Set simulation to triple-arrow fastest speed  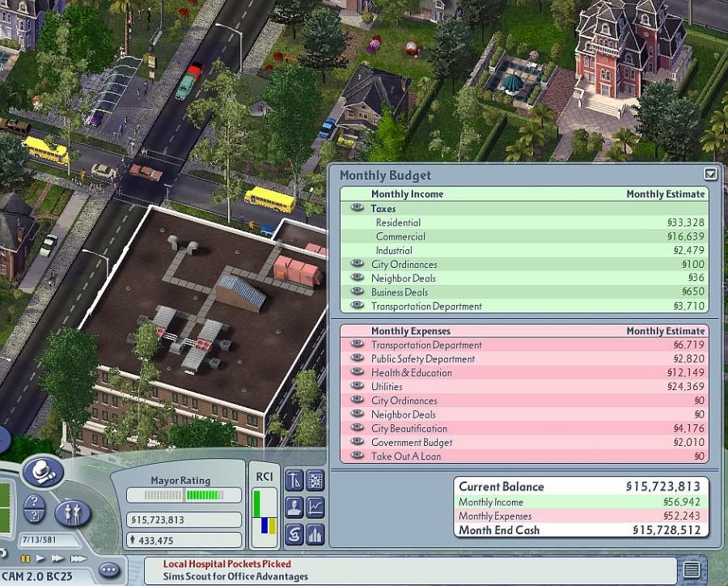pos(78,558)
